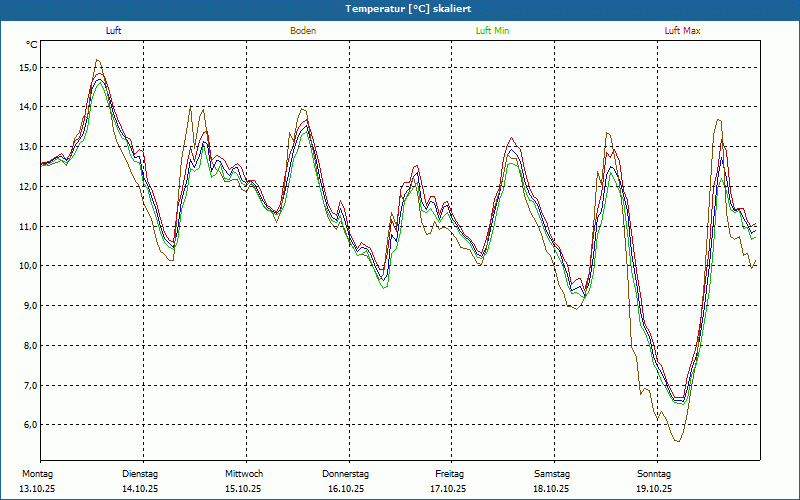
Task: Click the 'Luft Min' legend entry
Action: point(492,31)
